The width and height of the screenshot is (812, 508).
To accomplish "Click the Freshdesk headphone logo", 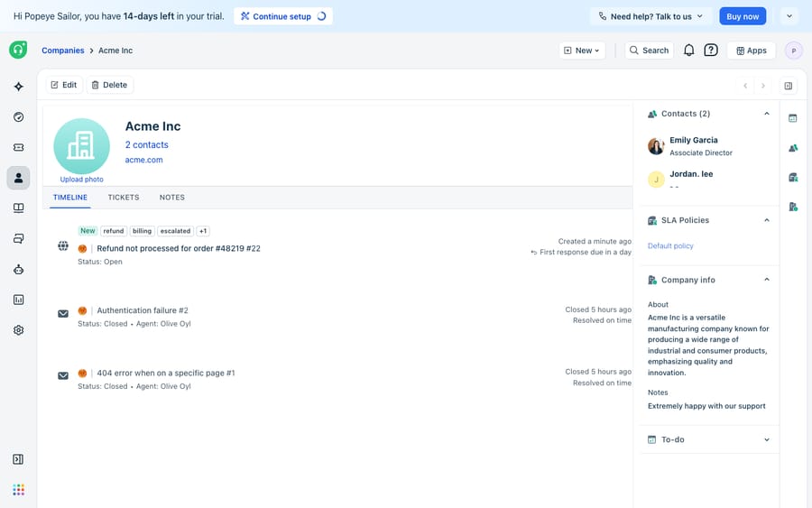I will pyautogui.click(x=18, y=50).
